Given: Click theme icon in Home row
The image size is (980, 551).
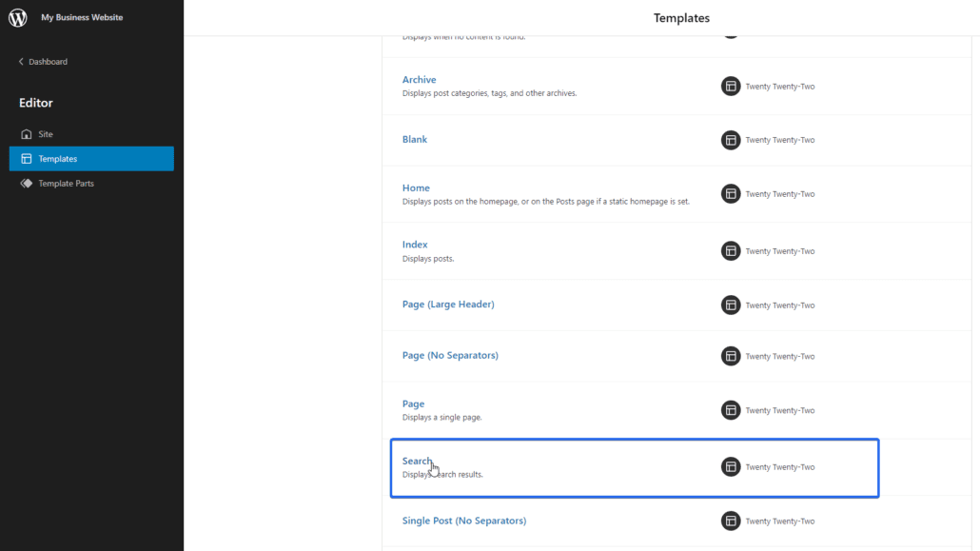Looking at the screenshot, I should [731, 194].
